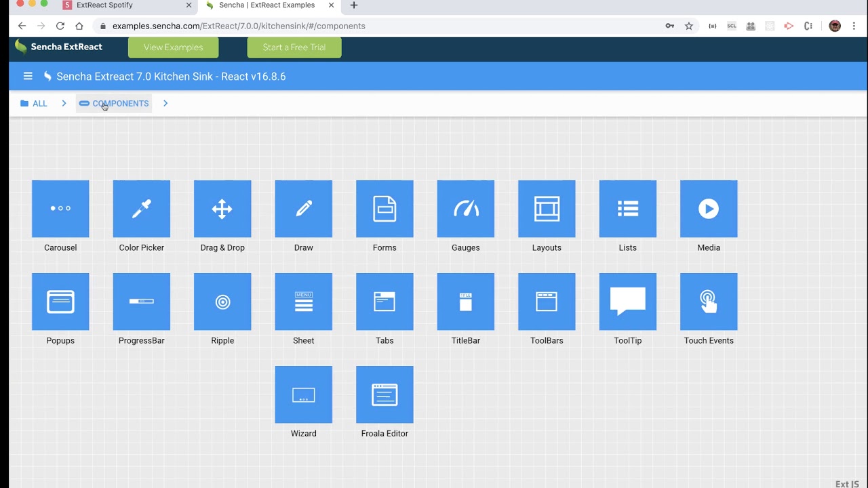Image resolution: width=868 pixels, height=488 pixels.
Task: Open the Popups tile
Action: tap(60, 302)
